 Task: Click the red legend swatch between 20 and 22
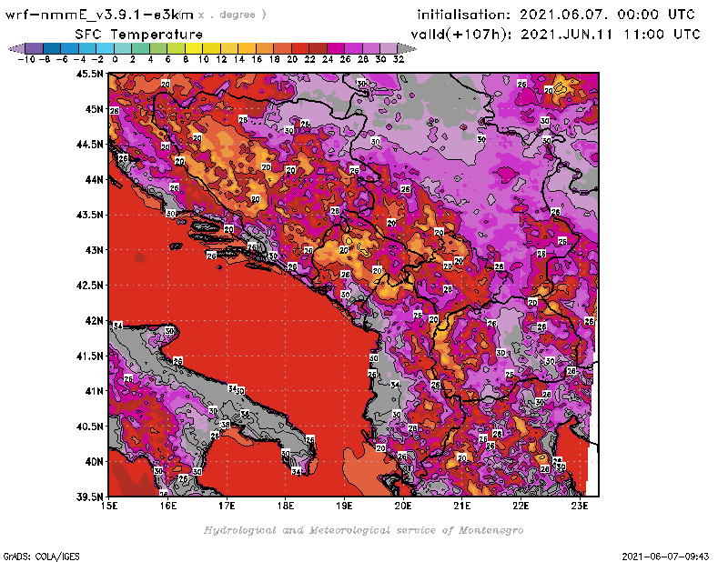click(300, 48)
